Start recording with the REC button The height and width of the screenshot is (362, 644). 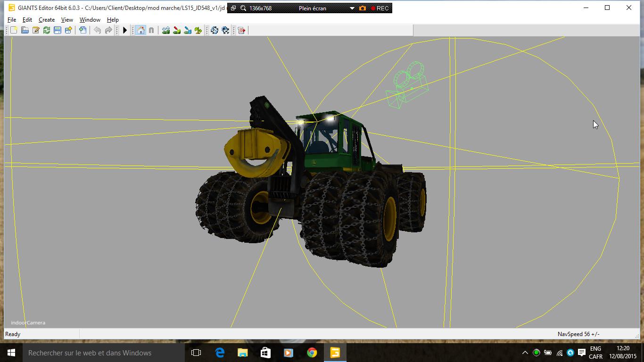coord(380,8)
